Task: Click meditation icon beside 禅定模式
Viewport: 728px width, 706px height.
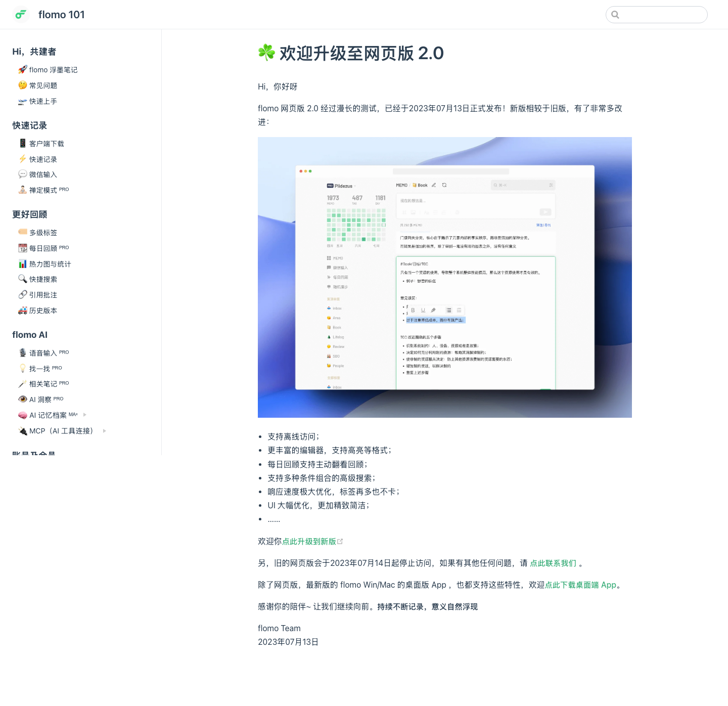Action: 23,190
